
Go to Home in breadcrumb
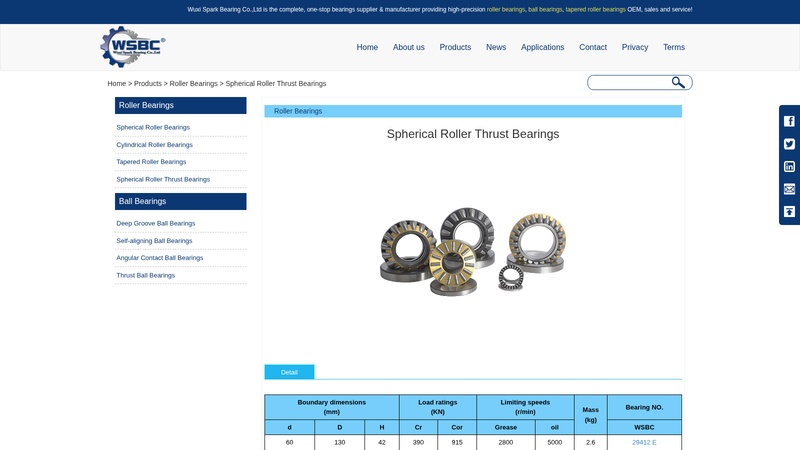point(117,84)
